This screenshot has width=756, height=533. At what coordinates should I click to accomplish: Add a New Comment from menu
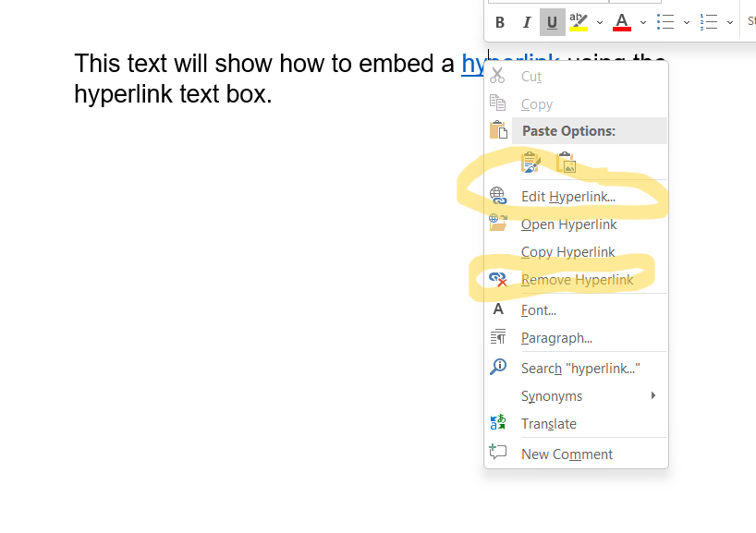[567, 454]
